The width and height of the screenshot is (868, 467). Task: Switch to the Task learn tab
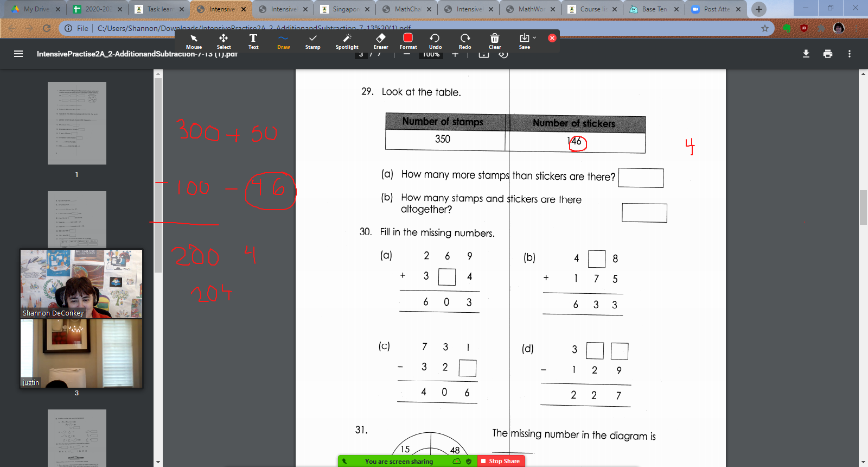point(159,9)
